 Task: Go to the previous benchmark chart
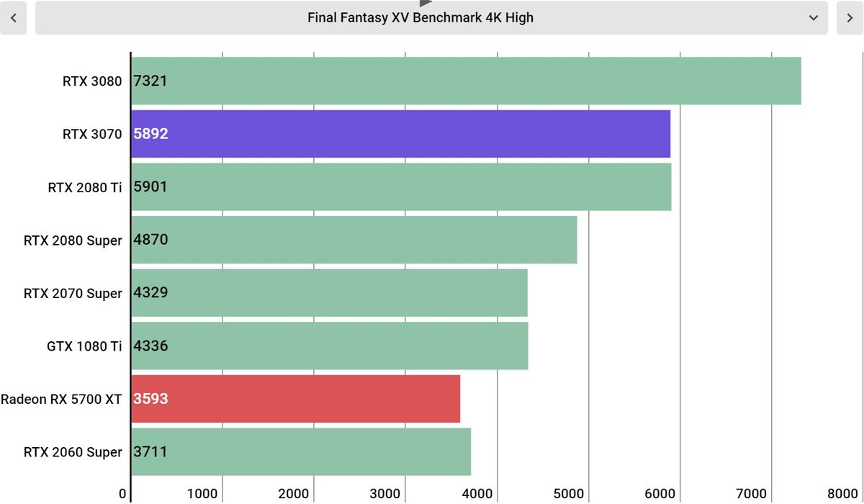13,18
